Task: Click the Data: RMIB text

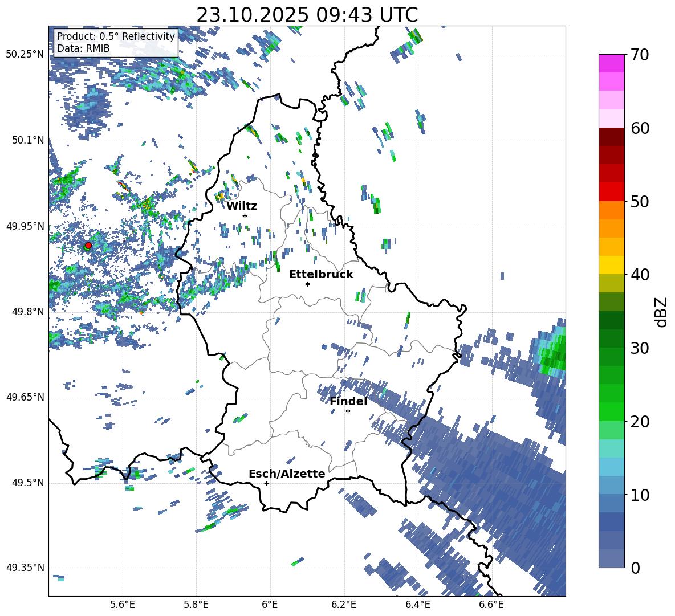Action: point(83,48)
